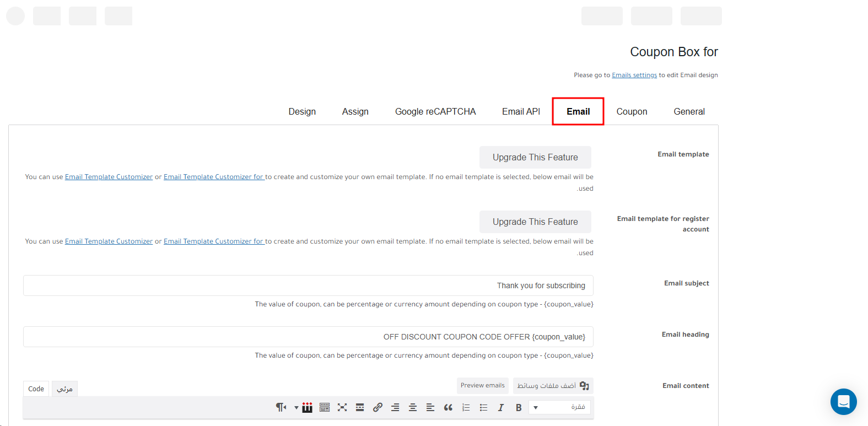This screenshot has height=426, width=868.
Task: Insert a bulleted list
Action: [x=483, y=407]
